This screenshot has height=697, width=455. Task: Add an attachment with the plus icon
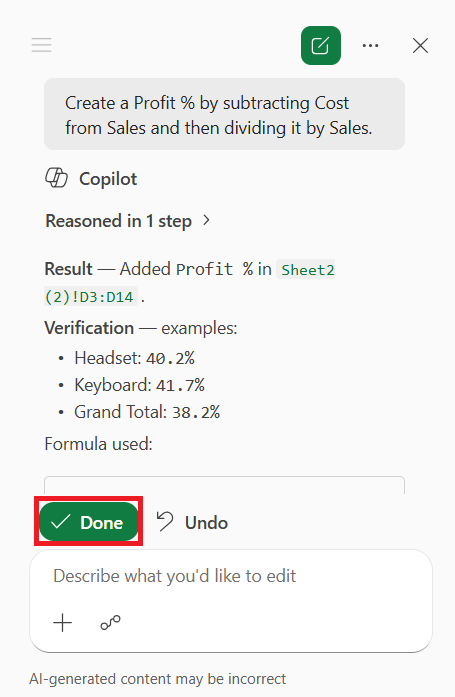(63, 622)
